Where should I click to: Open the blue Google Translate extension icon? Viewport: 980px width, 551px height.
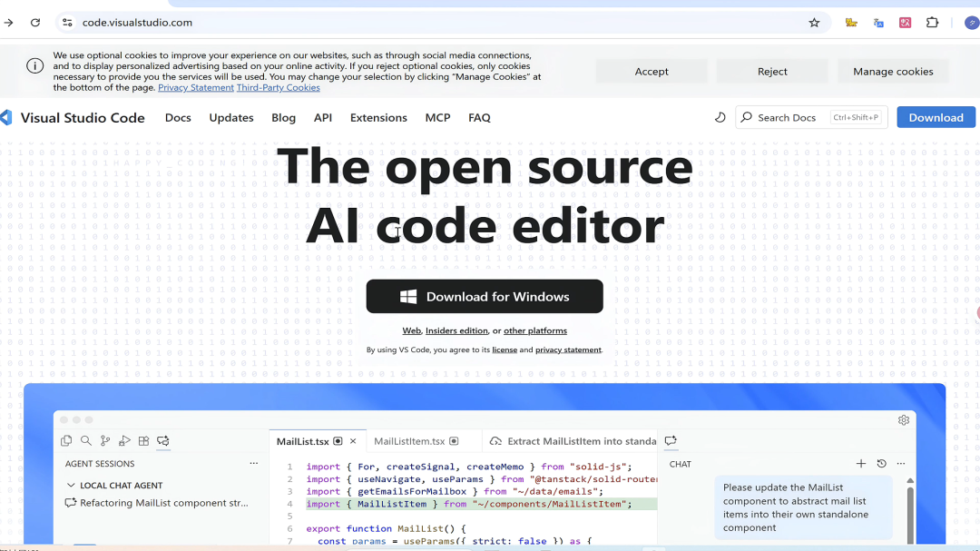(x=878, y=23)
